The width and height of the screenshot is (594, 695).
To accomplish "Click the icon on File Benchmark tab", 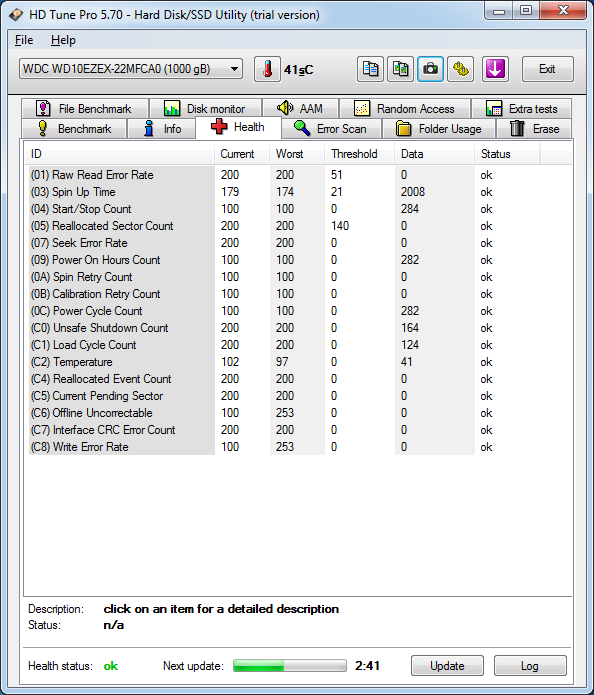I will click(x=43, y=108).
